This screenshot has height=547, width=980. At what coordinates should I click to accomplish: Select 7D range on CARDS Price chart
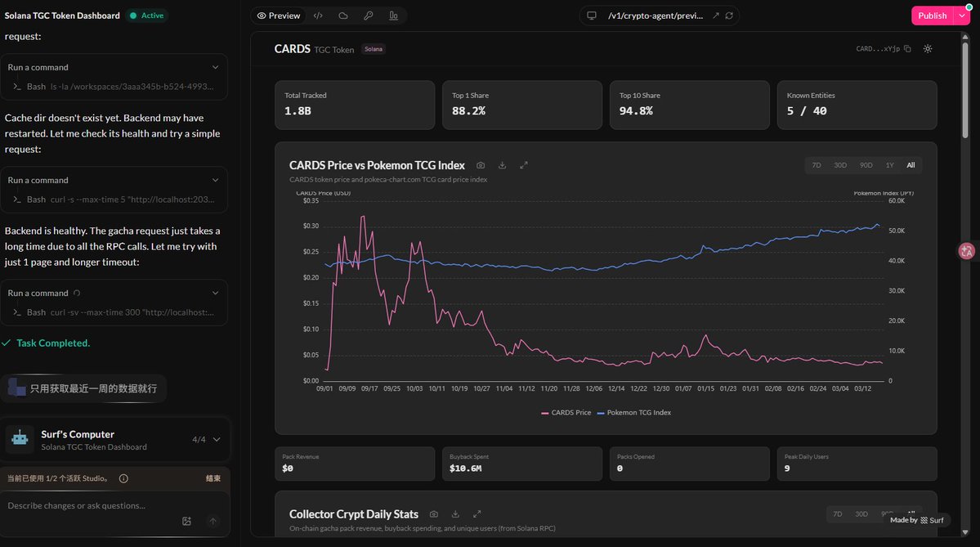coord(817,165)
